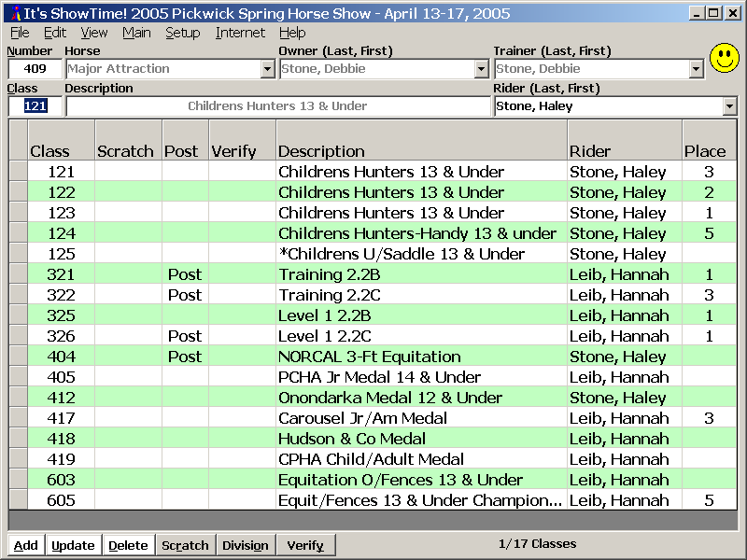Click 'Level 1 2.2B' description
This screenshot has height=560, width=747.
[x=325, y=315]
